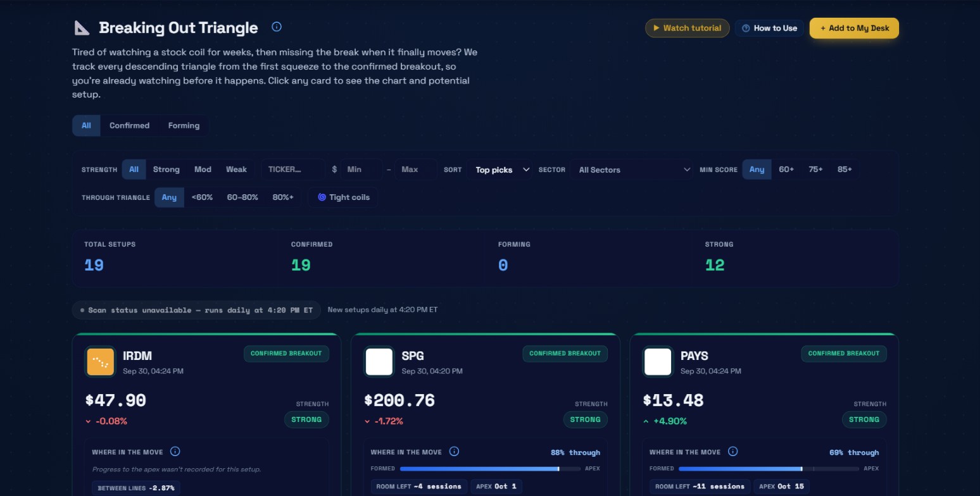Select All strength filter
This screenshot has width=980, height=496.
point(134,170)
